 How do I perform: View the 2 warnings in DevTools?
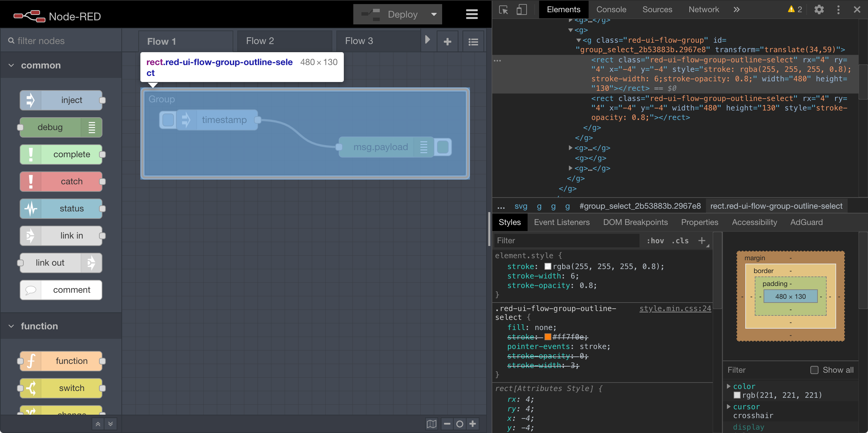[793, 9]
